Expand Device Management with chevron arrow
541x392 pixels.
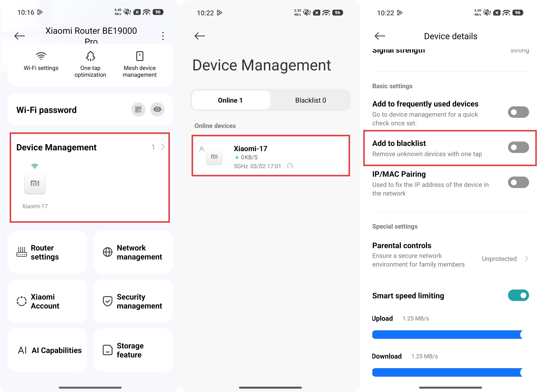[x=163, y=147]
